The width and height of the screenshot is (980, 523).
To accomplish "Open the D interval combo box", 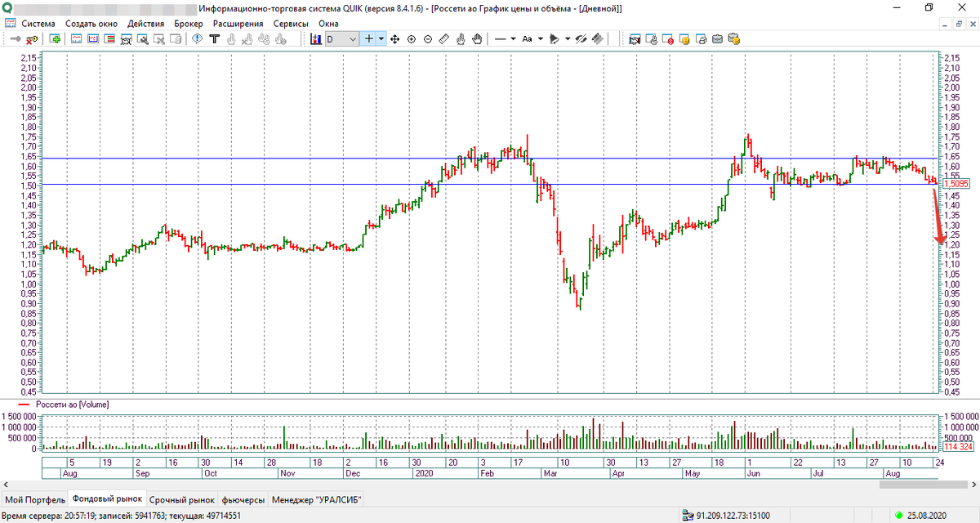I will 341,38.
